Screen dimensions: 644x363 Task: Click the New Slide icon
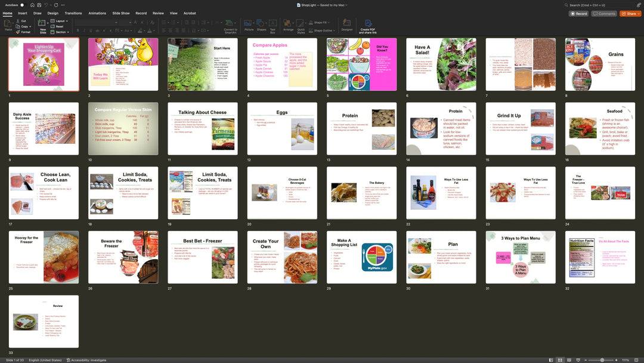pos(43,23)
